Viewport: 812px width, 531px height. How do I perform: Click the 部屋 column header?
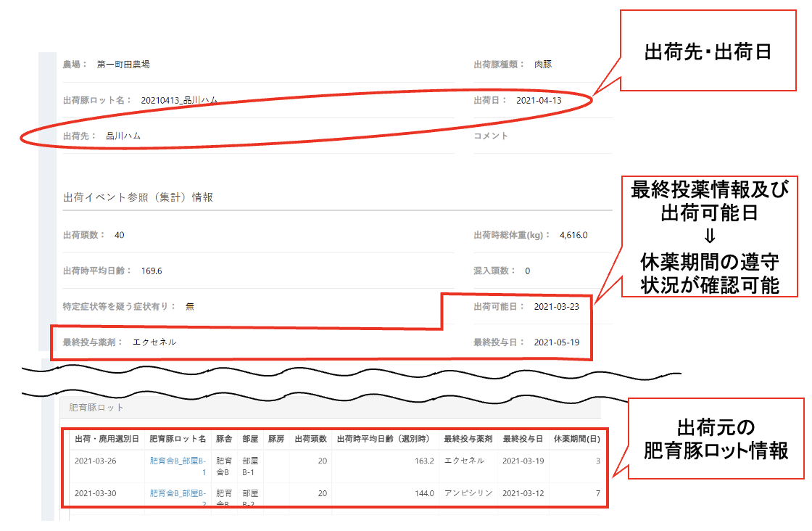tap(250, 439)
